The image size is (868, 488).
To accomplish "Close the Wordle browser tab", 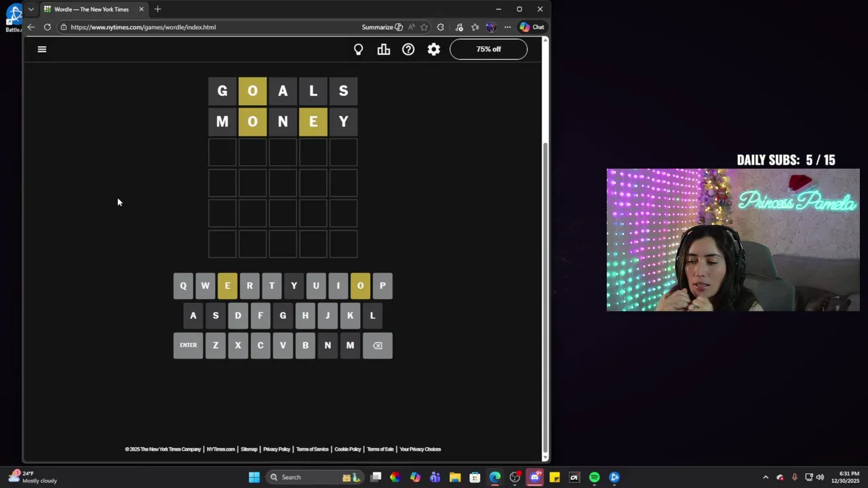I will coord(141,9).
